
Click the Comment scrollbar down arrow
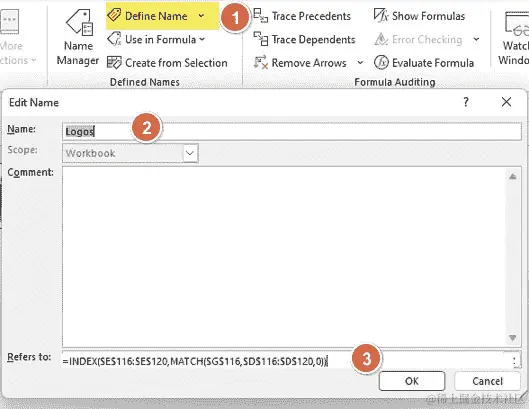513,337
